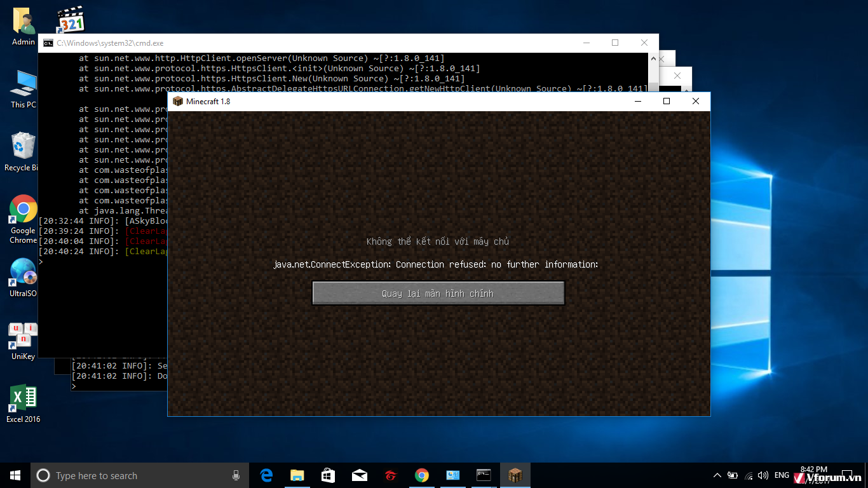Viewport: 868px width, 488px height.
Task: Click the HttpsClient.New line in cmd window
Action: pos(272,79)
